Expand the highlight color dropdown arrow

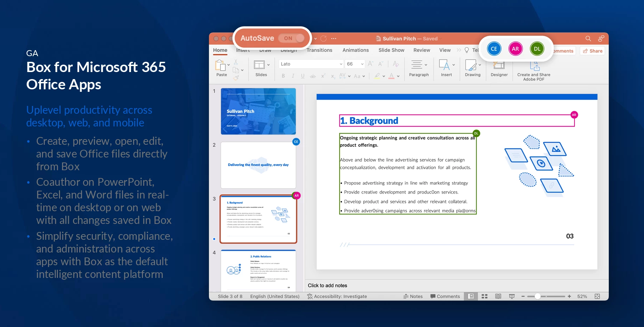[384, 76]
